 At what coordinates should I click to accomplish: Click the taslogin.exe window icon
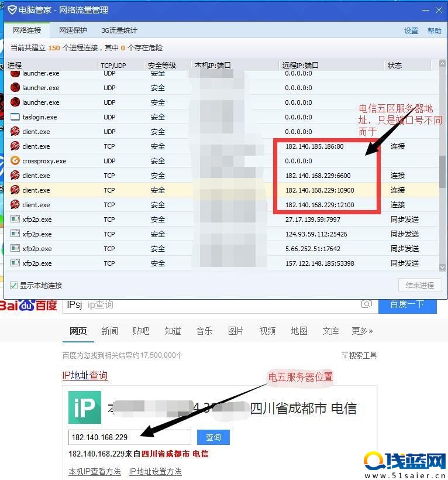point(15,117)
